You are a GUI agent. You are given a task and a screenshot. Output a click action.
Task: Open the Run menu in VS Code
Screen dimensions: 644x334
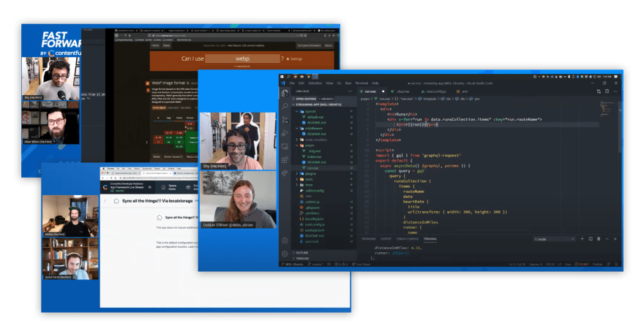348,83
